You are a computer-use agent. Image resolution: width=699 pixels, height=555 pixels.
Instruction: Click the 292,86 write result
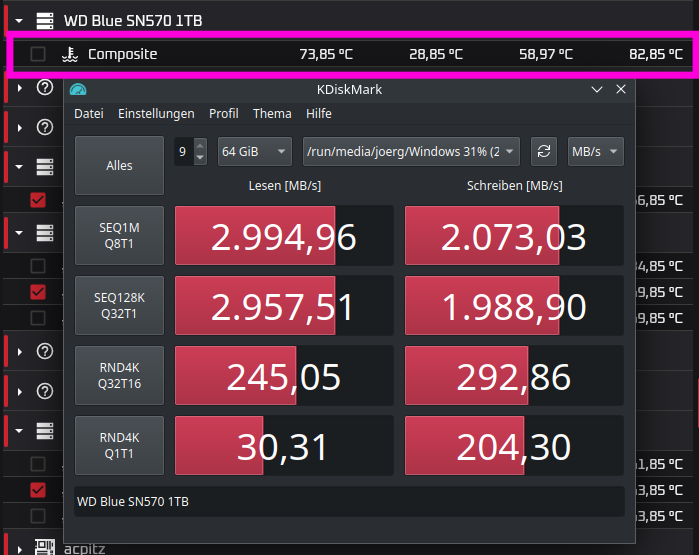pyautogui.click(x=514, y=375)
